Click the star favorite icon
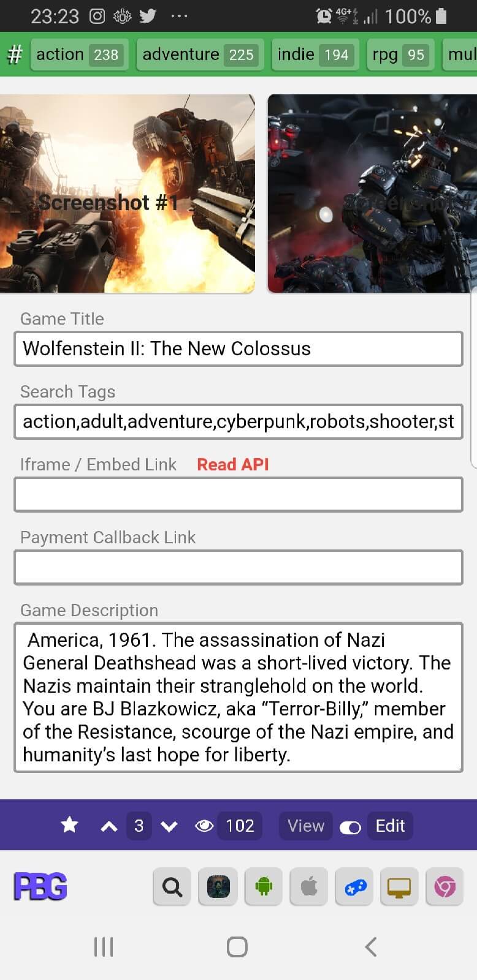477x980 pixels. point(70,825)
